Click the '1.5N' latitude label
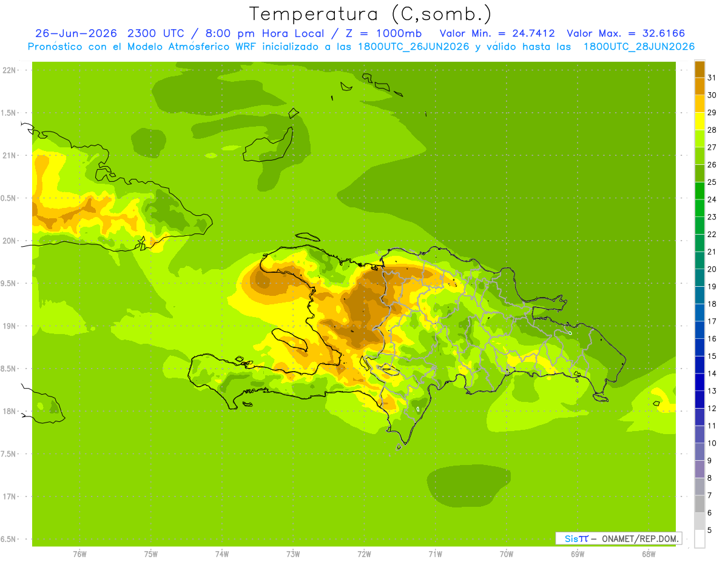This screenshot has height=562, width=728. point(9,113)
